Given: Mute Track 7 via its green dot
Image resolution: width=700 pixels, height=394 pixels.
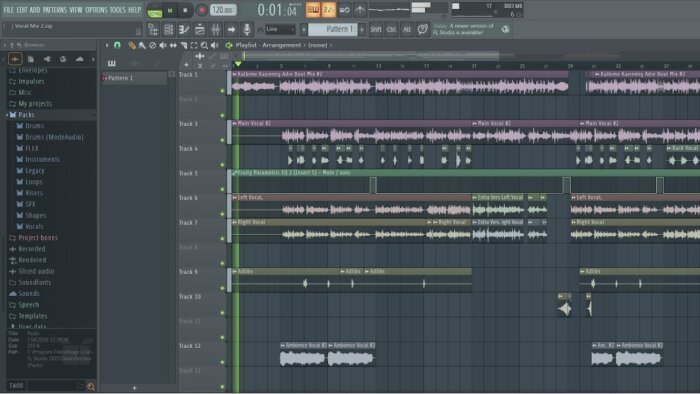Looking at the screenshot, I should [222, 239].
